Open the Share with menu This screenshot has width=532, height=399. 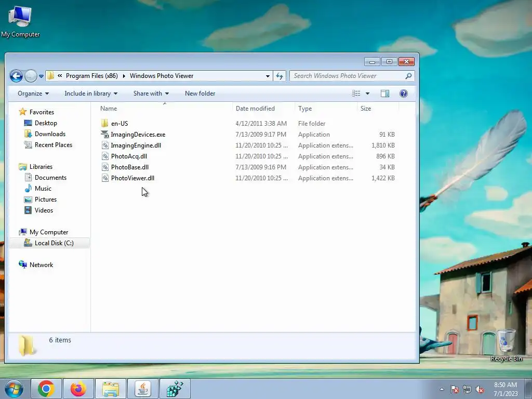151,94
